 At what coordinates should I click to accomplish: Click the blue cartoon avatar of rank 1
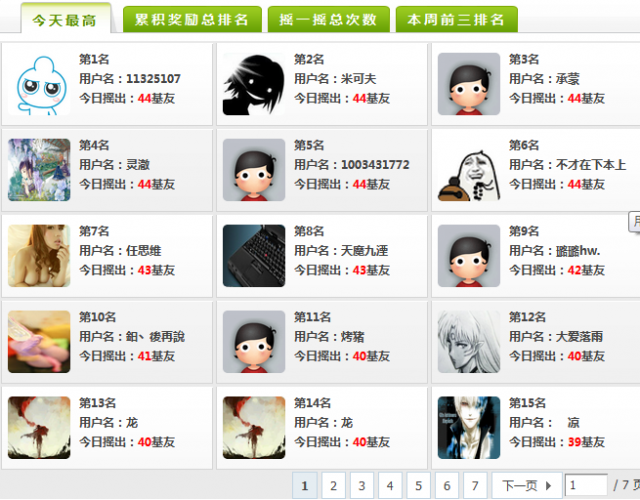point(39,84)
